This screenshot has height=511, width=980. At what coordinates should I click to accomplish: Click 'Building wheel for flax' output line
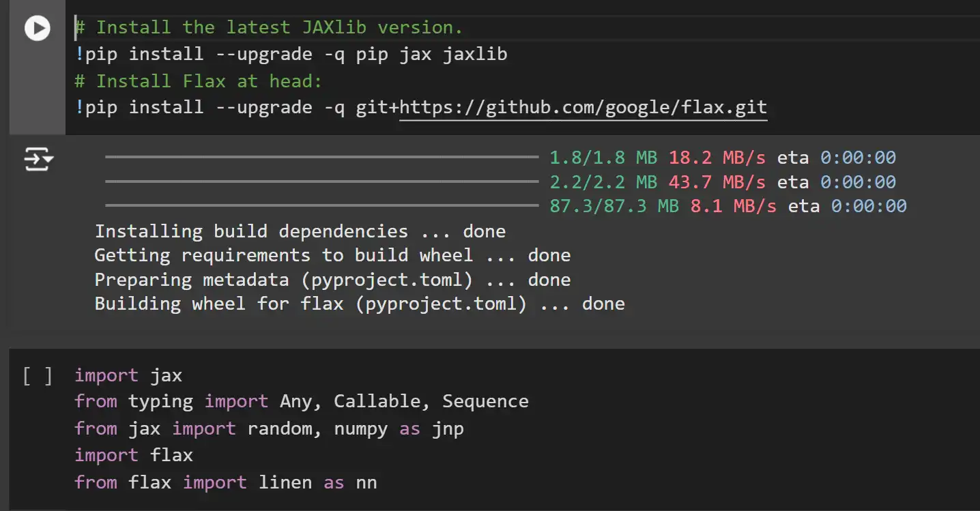click(360, 304)
